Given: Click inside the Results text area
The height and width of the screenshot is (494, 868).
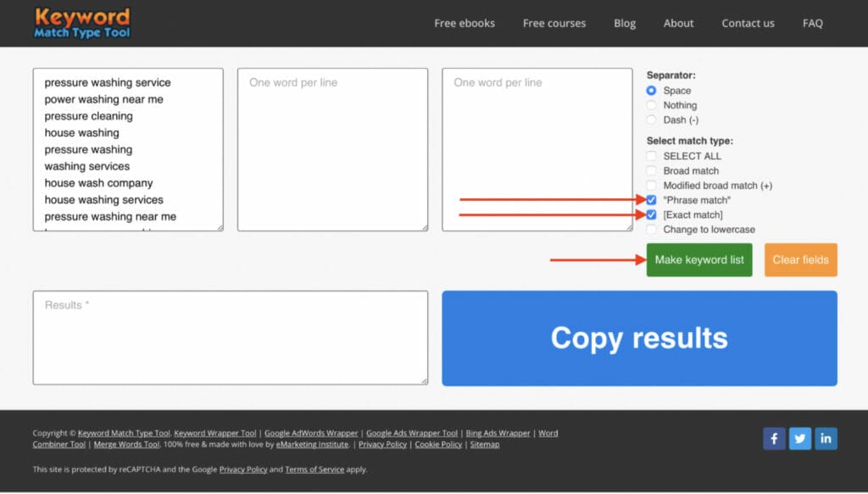Looking at the screenshot, I should tap(229, 337).
